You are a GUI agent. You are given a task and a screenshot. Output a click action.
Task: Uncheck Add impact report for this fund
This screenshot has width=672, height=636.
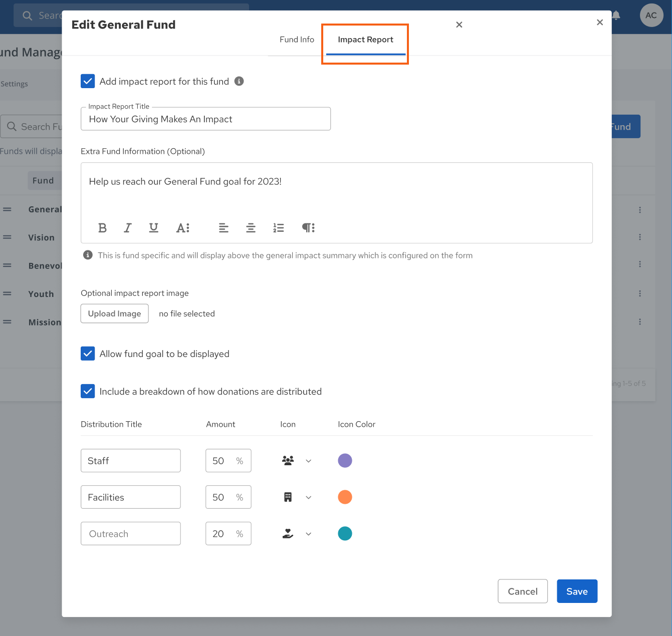pos(88,81)
